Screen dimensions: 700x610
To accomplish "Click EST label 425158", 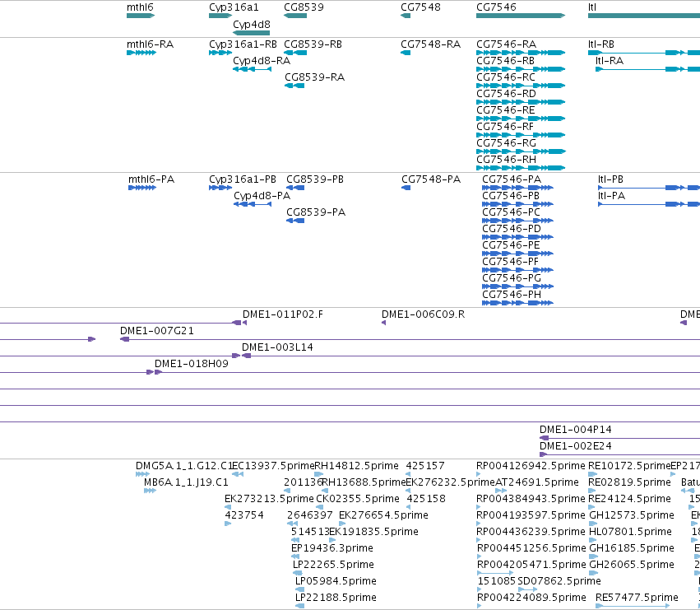I will [x=426, y=499].
